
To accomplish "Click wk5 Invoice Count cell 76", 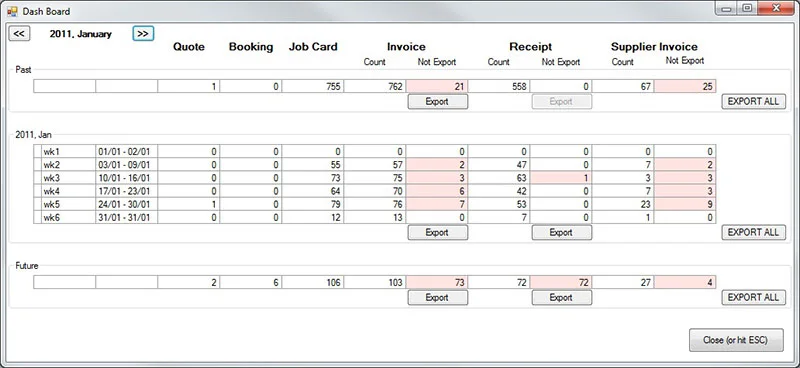I will [375, 205].
